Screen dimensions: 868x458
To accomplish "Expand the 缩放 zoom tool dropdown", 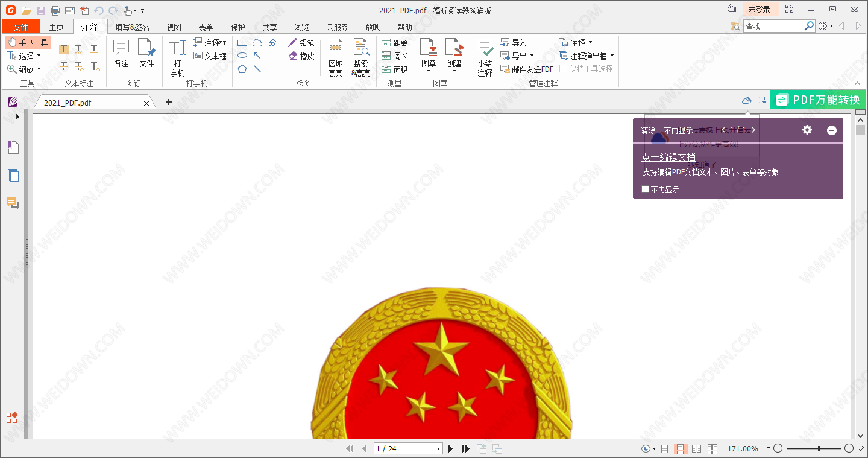I will (x=40, y=69).
